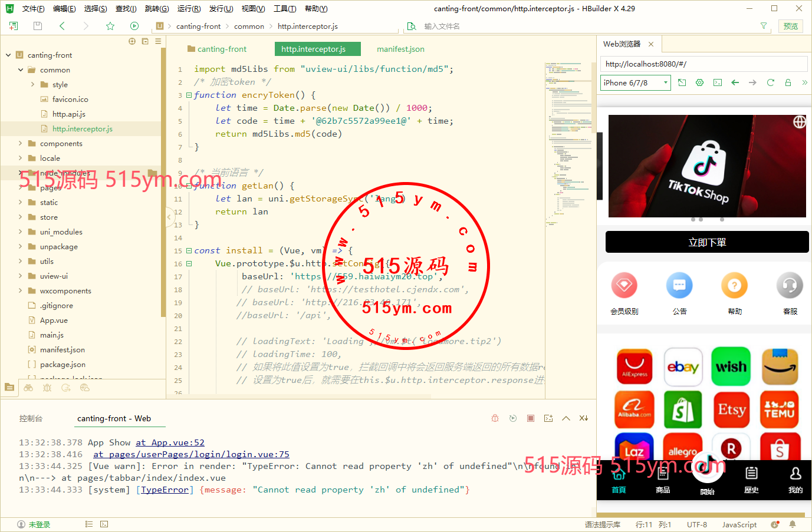This screenshot has width=812, height=532.
Task: Switch to the manifest.json tab
Action: pos(400,49)
